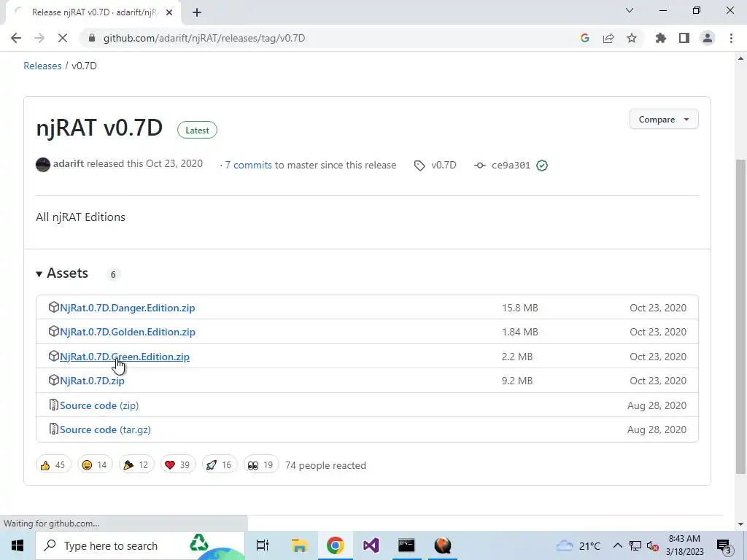Open the Windows Start menu
The width and height of the screenshot is (747, 560).
click(x=18, y=545)
